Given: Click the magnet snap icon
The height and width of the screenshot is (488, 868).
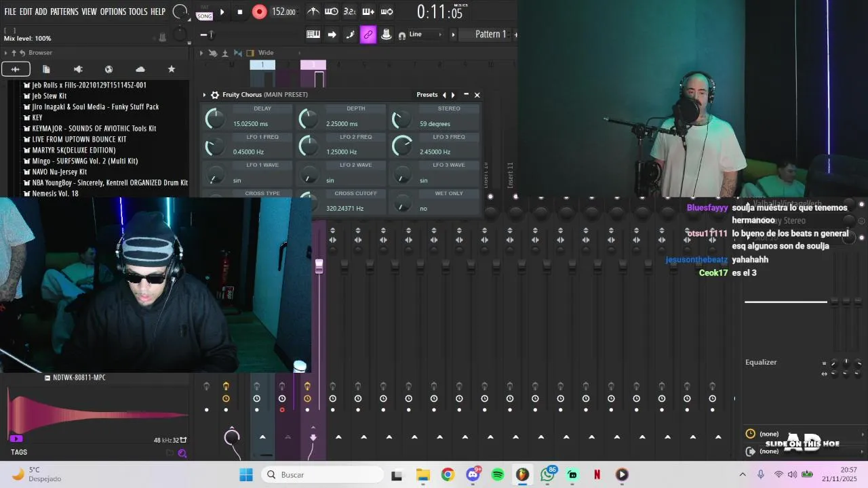Looking at the screenshot, I should click(402, 35).
